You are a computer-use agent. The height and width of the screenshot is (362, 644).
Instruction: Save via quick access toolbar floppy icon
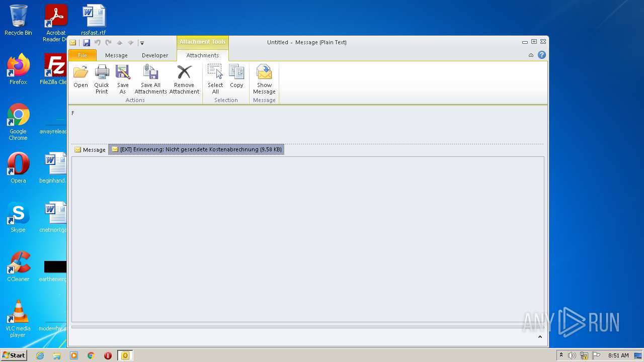point(87,43)
